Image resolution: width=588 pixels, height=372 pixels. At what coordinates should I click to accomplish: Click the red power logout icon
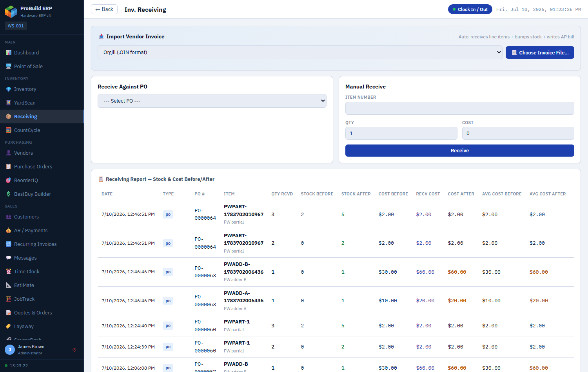point(74,350)
